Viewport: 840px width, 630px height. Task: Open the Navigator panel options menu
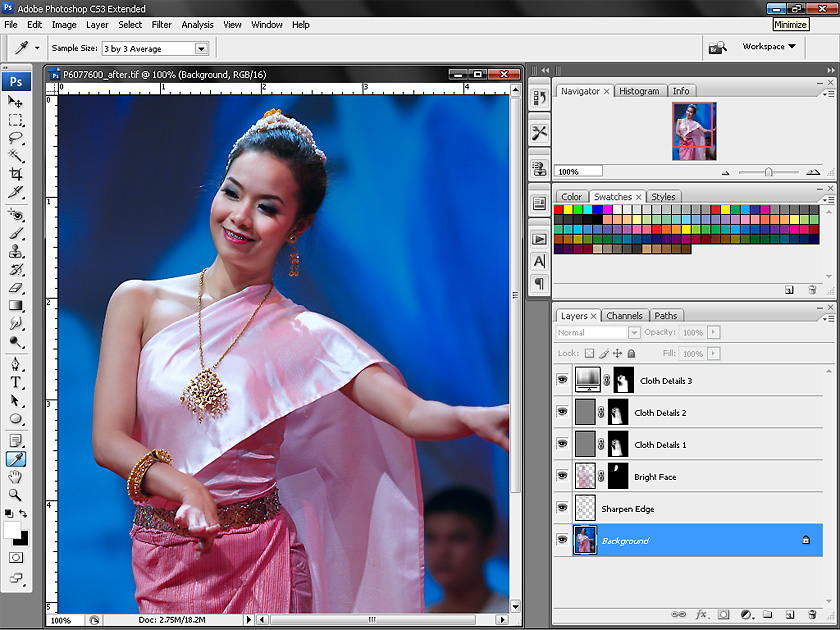click(828, 94)
